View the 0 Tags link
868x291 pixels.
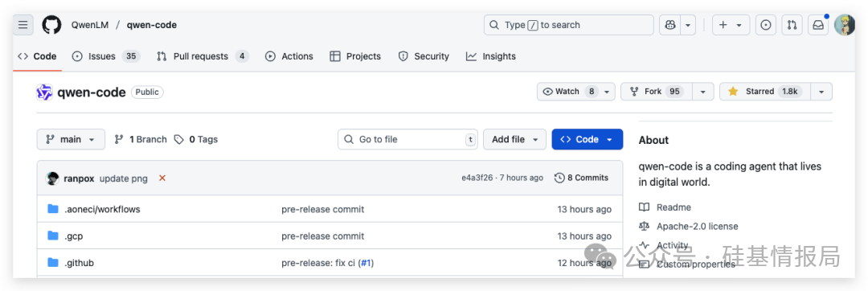[196, 139]
